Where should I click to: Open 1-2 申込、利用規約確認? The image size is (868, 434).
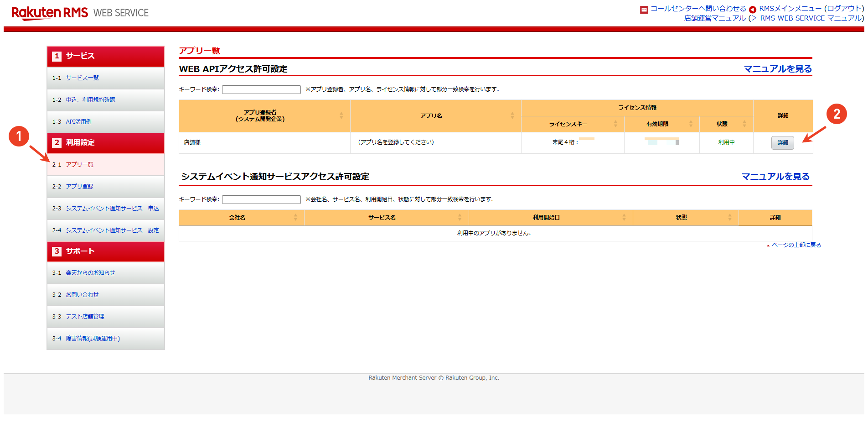point(106,100)
